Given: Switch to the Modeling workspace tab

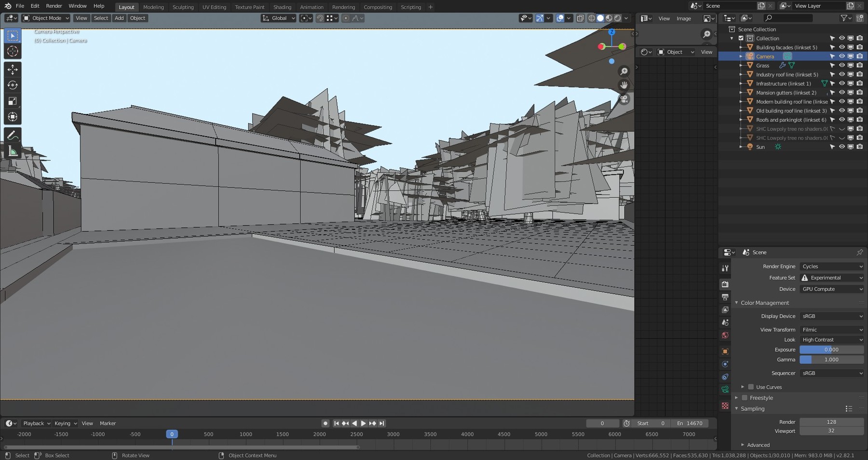Looking at the screenshot, I should (x=153, y=7).
